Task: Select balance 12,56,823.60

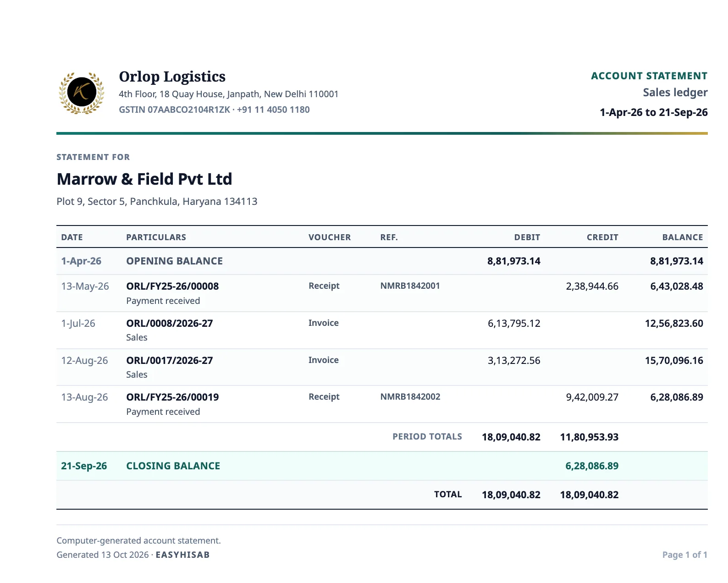Action: click(674, 324)
